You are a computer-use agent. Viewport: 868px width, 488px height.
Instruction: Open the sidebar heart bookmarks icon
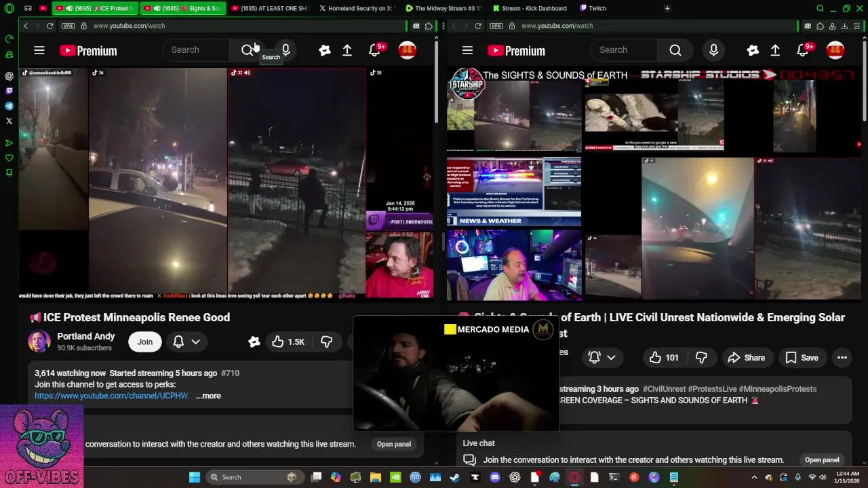pos(9,158)
